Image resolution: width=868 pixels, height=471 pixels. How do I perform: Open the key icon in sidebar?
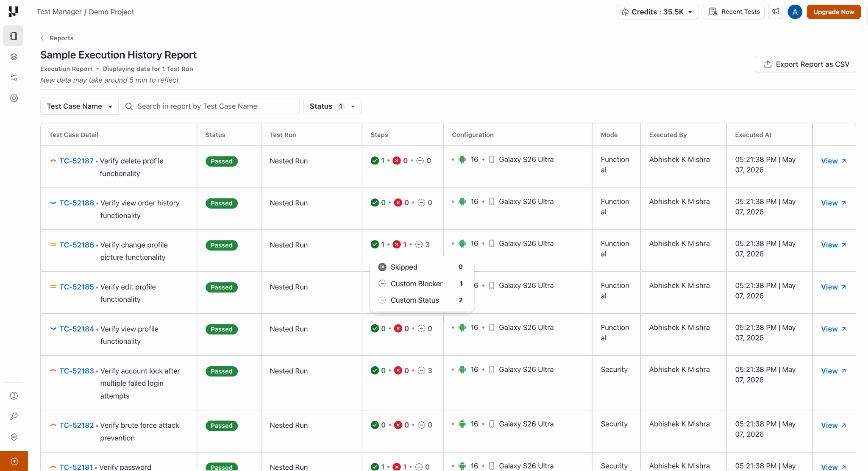click(14, 416)
